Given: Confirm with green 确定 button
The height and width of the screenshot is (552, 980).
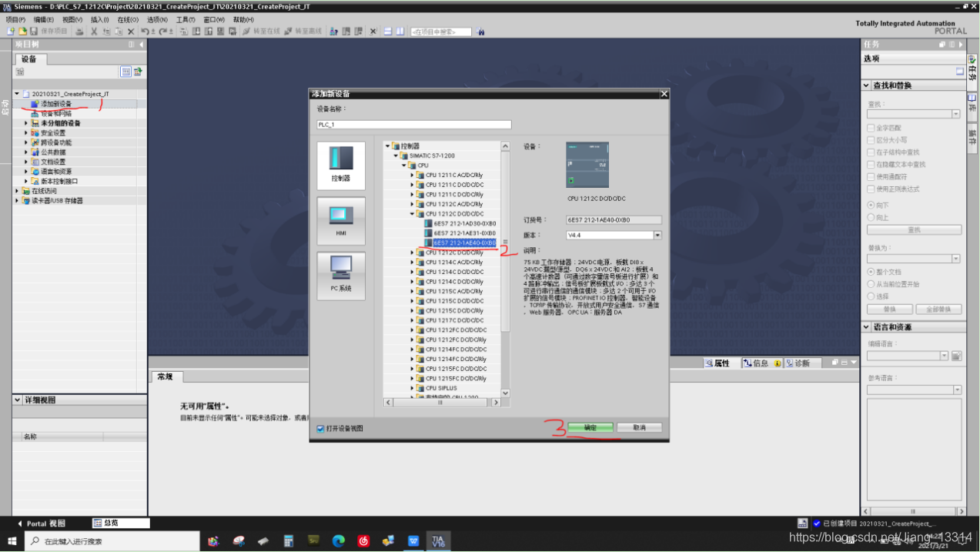Looking at the screenshot, I should (x=590, y=427).
